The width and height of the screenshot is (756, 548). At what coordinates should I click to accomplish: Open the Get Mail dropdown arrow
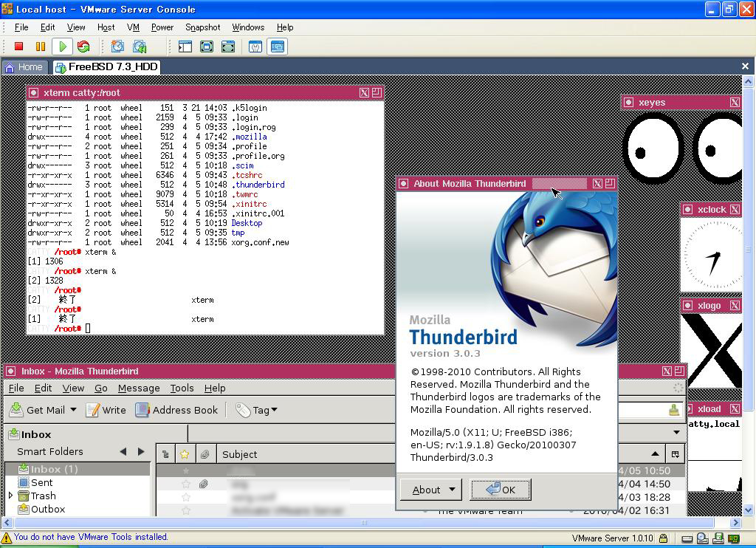point(73,410)
